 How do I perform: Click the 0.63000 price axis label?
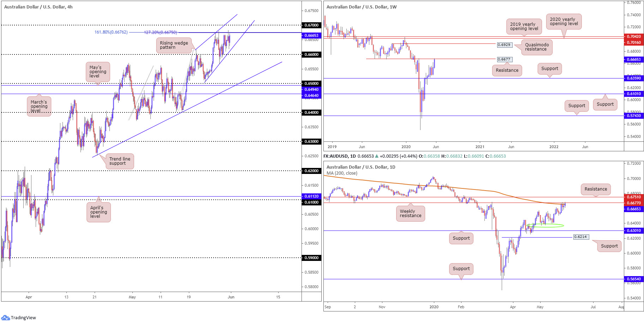point(311,141)
